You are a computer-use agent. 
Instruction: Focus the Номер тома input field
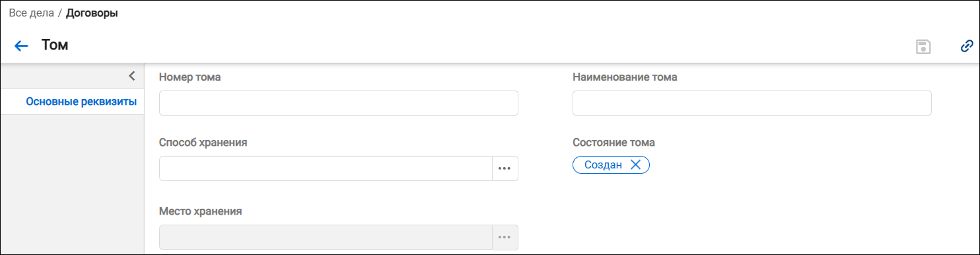tap(339, 103)
